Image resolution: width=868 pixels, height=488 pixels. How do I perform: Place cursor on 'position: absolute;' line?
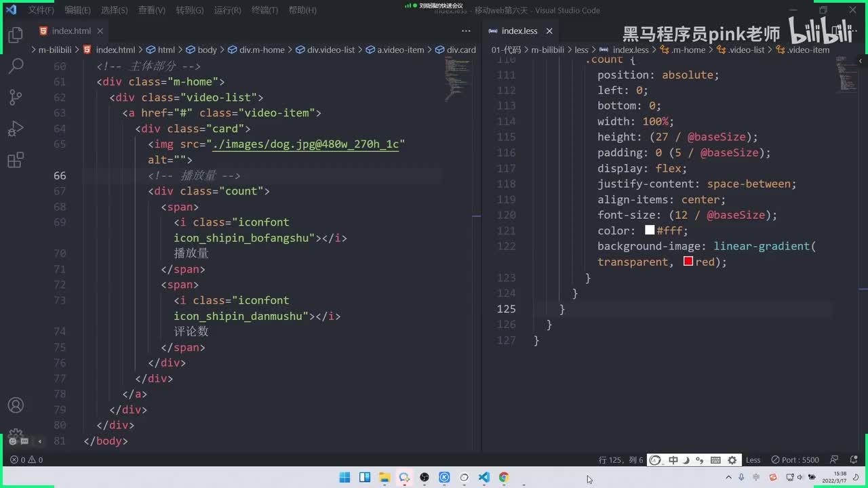658,75
